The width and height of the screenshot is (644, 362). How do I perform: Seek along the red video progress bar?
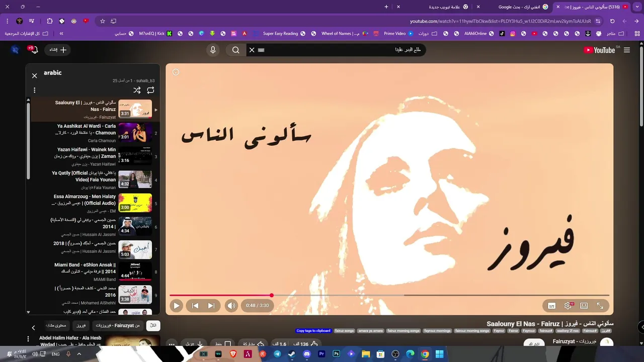coord(389,296)
